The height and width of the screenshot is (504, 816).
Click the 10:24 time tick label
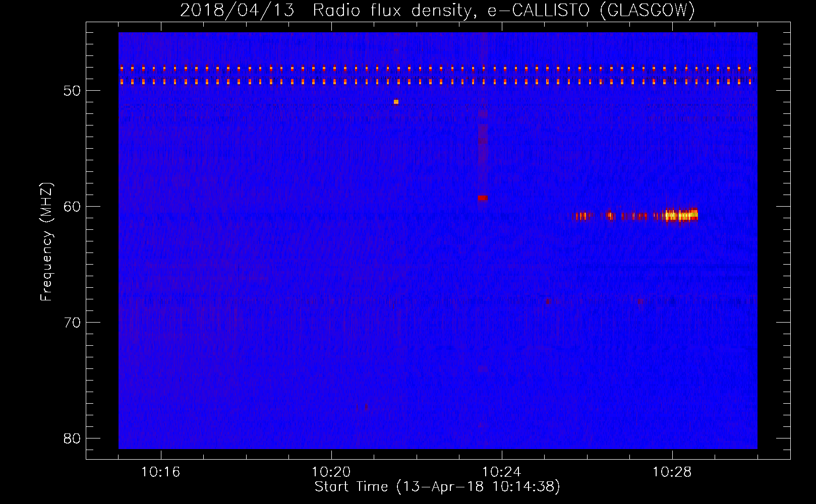click(x=501, y=472)
